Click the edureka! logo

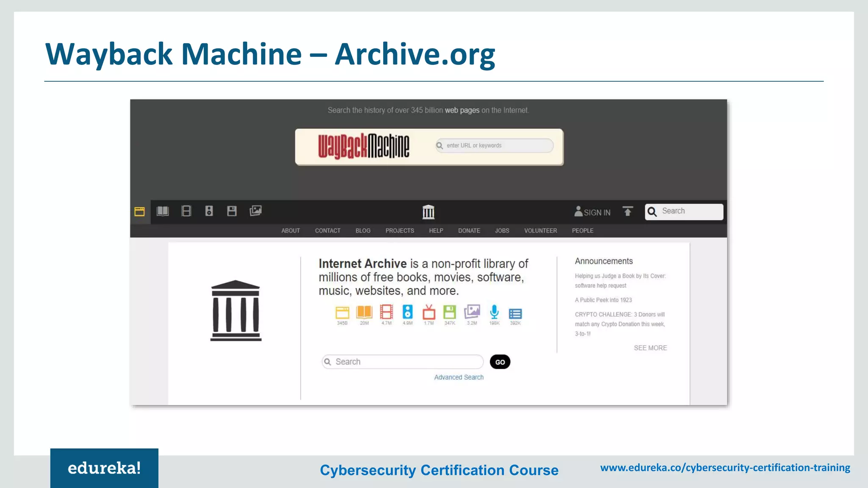pos(104,468)
